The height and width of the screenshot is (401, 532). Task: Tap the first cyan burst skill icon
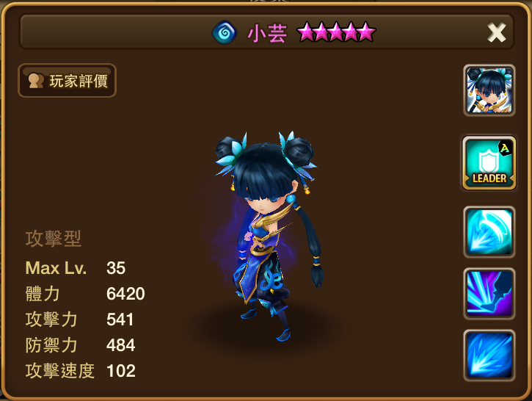pyautogui.click(x=489, y=232)
